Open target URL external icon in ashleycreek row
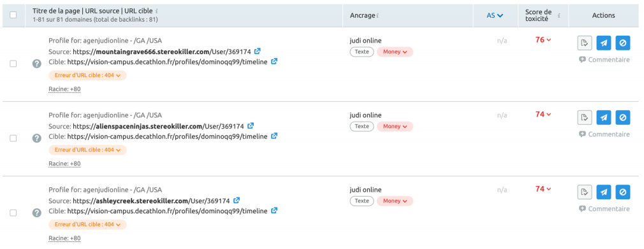644x249 pixels. click(274, 210)
